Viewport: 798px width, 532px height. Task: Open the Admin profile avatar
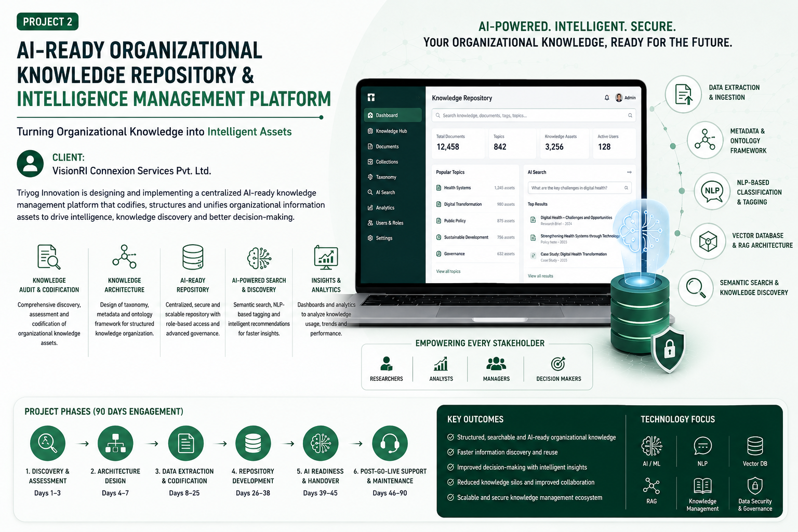(619, 97)
